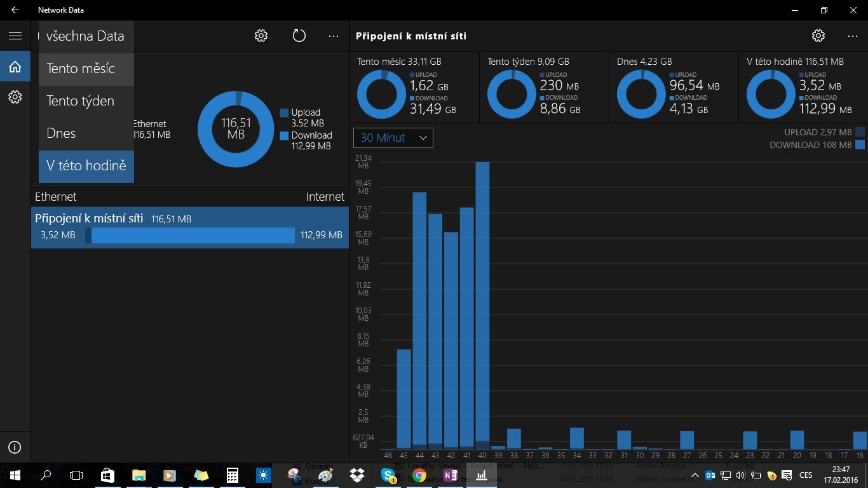Click the back arrow in title bar

(x=15, y=10)
